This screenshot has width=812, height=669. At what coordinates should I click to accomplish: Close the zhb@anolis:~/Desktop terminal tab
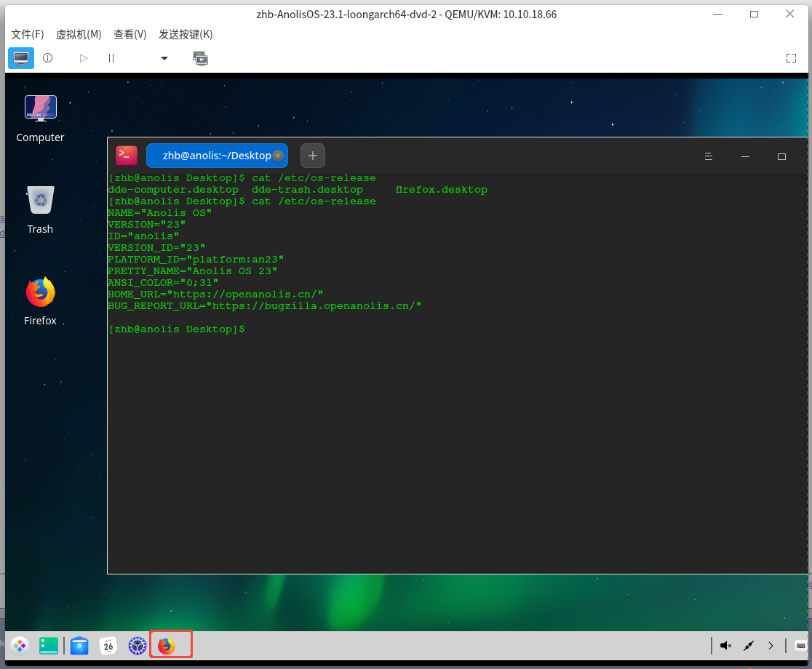(x=278, y=156)
